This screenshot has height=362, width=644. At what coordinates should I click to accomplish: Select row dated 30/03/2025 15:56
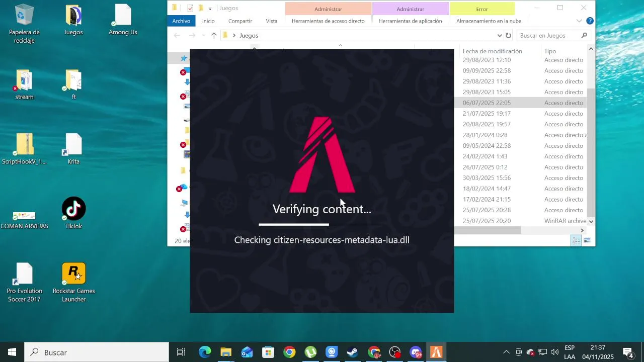(x=521, y=178)
